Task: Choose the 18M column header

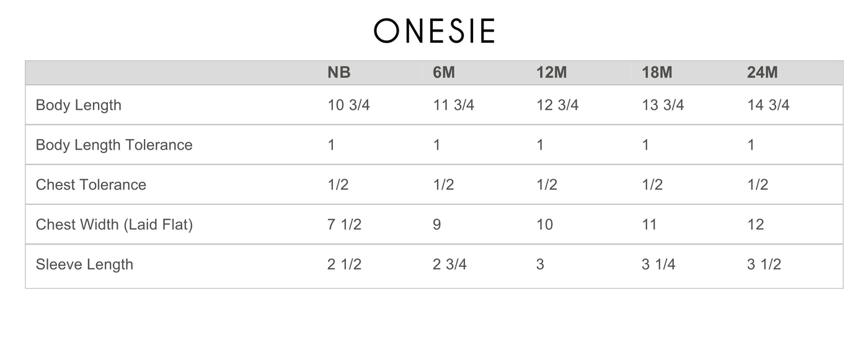Action: 657,73
